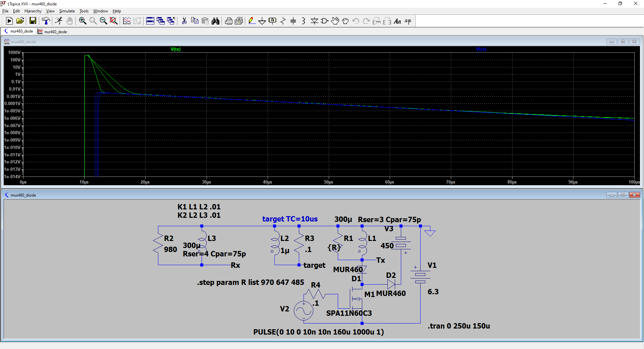Click the V(tx) trace label
Image resolution: width=644 pixels, height=349 pixels.
[x=175, y=49]
